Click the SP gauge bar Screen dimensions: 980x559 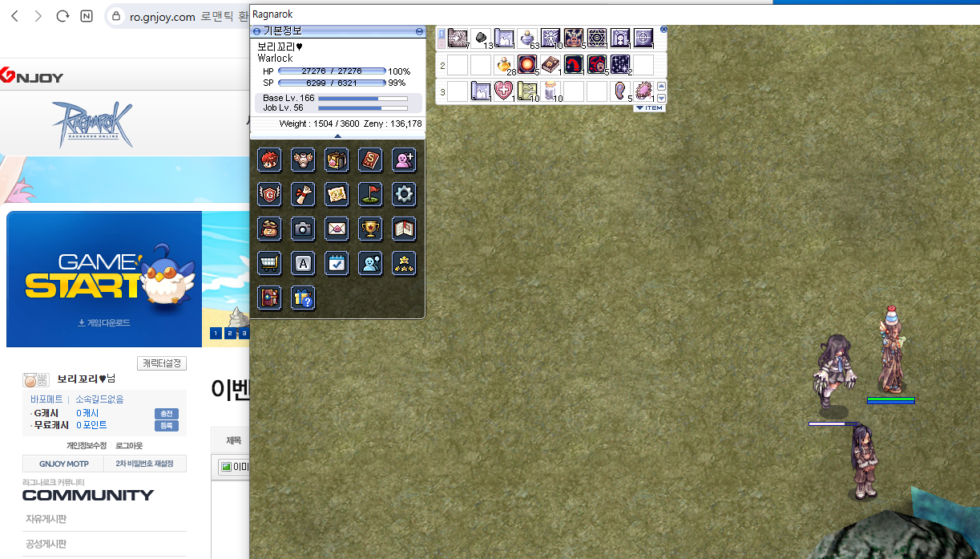[332, 83]
